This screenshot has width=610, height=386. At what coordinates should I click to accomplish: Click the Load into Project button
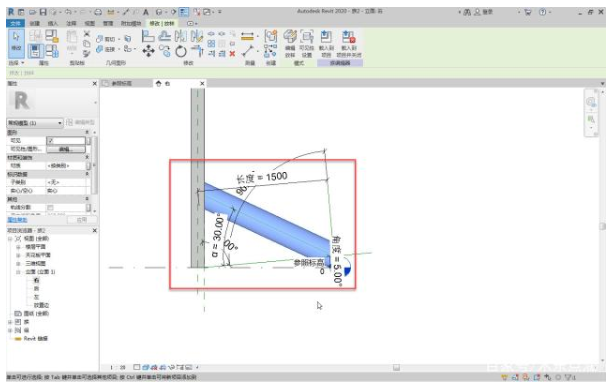click(326, 44)
